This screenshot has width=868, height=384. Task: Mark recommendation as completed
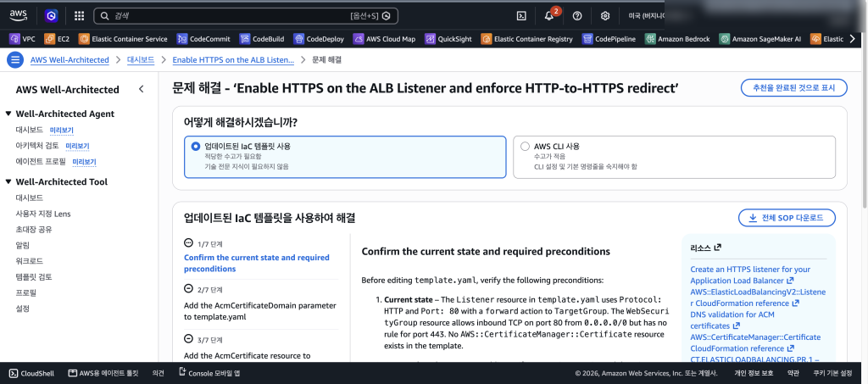793,87
